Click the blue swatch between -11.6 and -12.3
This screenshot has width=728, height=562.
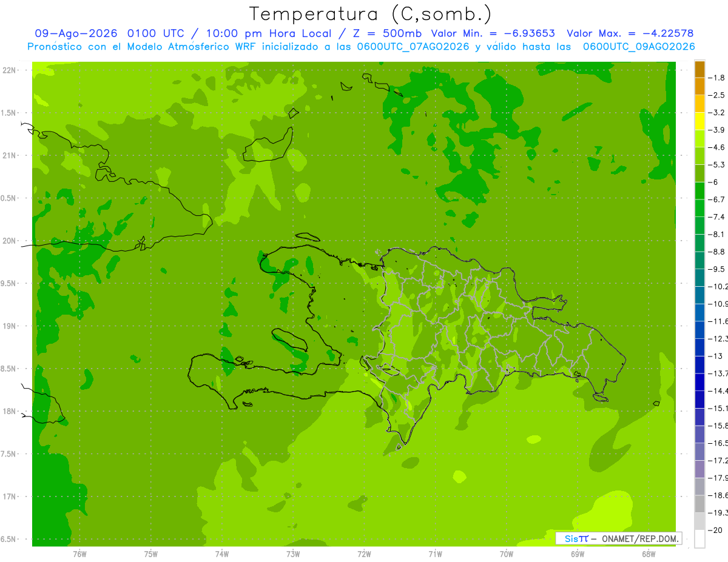pos(699,330)
